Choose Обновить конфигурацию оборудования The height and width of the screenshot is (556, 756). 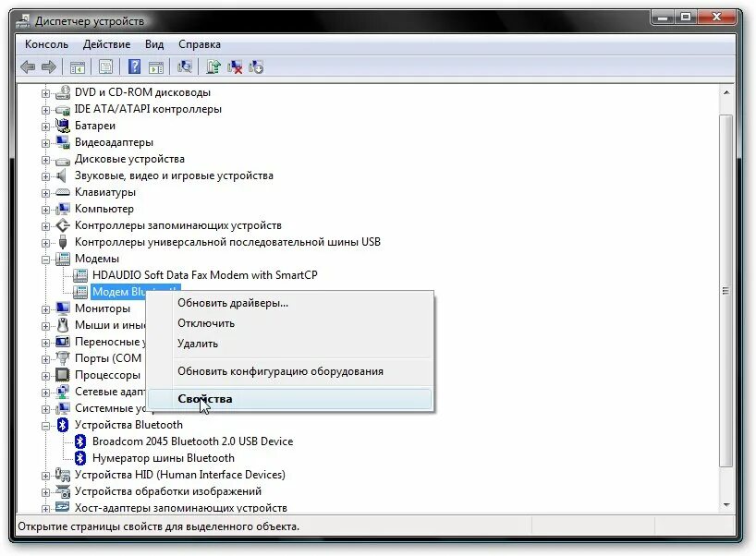click(x=289, y=371)
